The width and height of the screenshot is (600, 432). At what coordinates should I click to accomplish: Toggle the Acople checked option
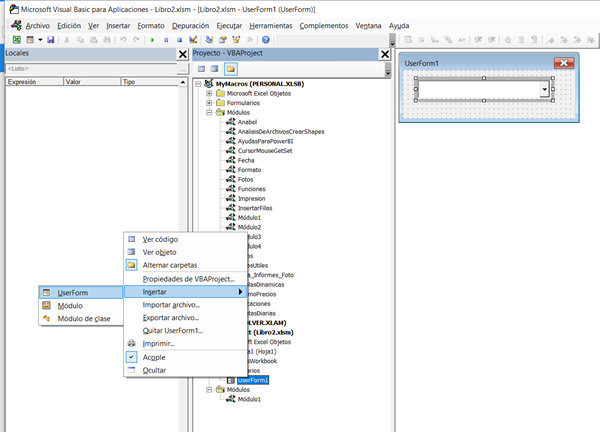154,356
